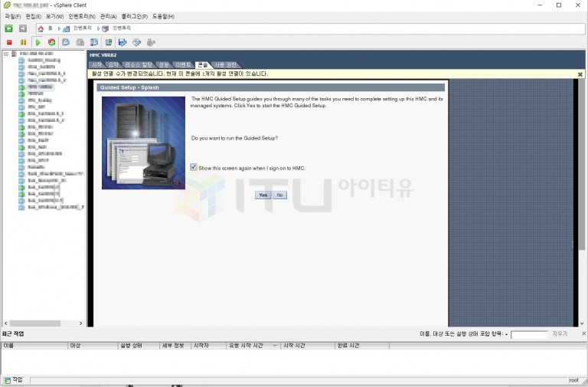Click No to skip Guided Setup
Screen dimensions: 588x387
pos(279,195)
